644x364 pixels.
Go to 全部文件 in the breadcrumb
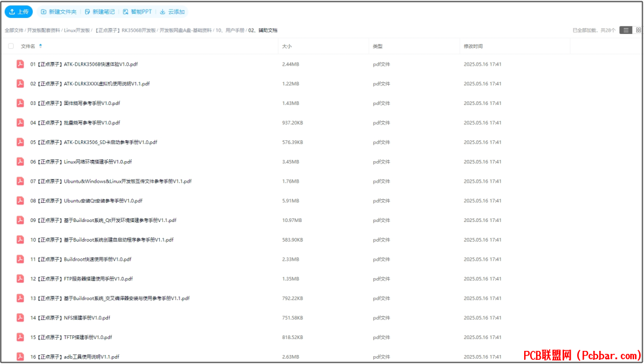pyautogui.click(x=14, y=30)
